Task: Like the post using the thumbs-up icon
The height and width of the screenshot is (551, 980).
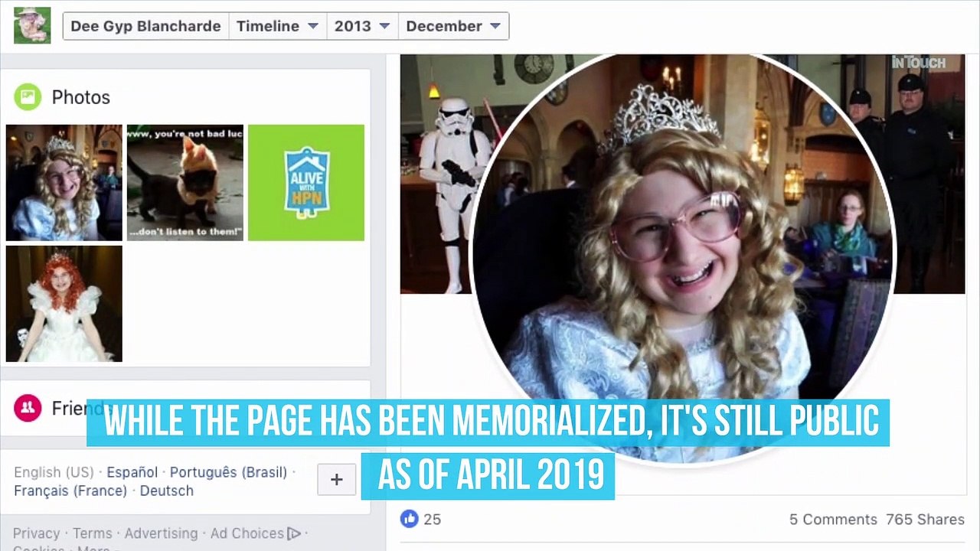Action: [x=409, y=519]
